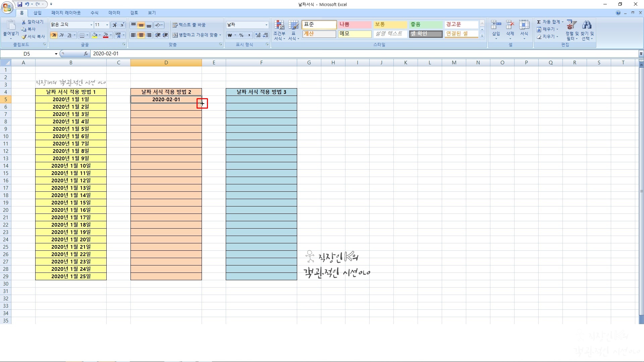Click the Name Box showing D5
This screenshot has height=362, width=644.
(x=27, y=54)
